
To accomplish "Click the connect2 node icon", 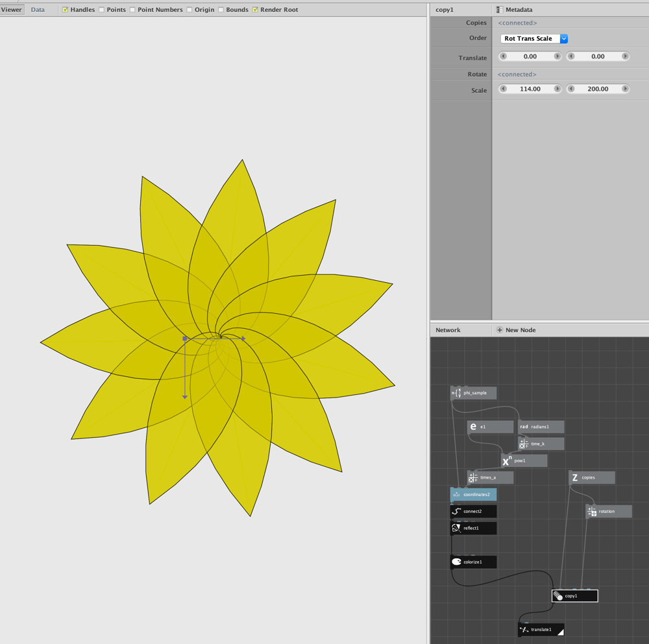I will click(456, 512).
